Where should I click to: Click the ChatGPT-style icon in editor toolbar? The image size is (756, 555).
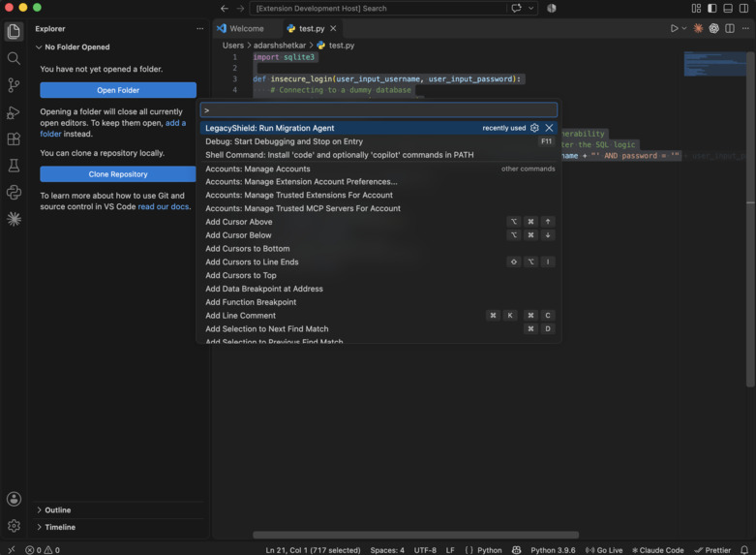(x=713, y=28)
